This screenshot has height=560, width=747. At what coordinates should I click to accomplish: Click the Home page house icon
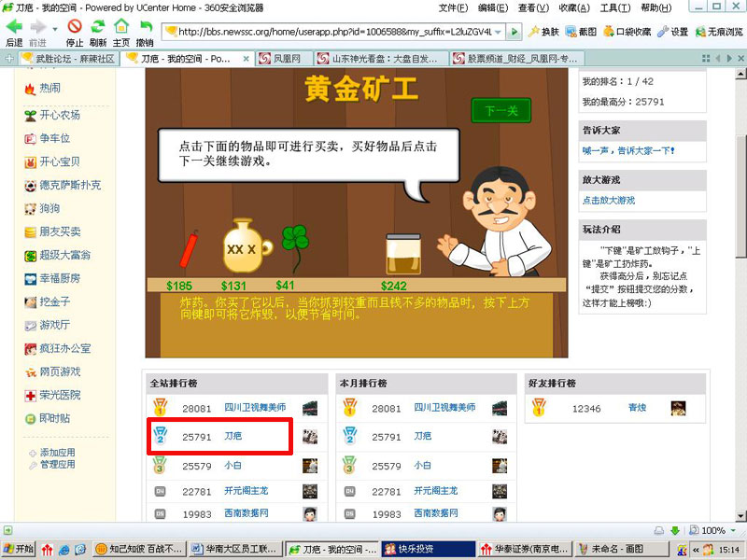click(121, 26)
